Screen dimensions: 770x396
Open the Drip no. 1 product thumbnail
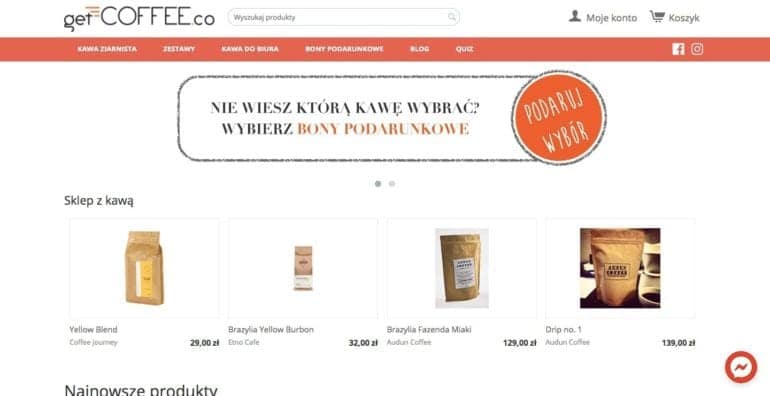[x=620, y=268]
